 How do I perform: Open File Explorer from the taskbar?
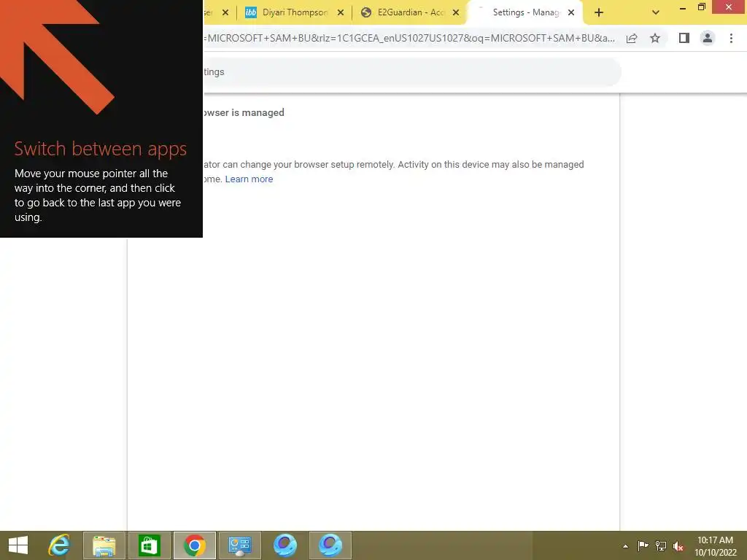104,545
